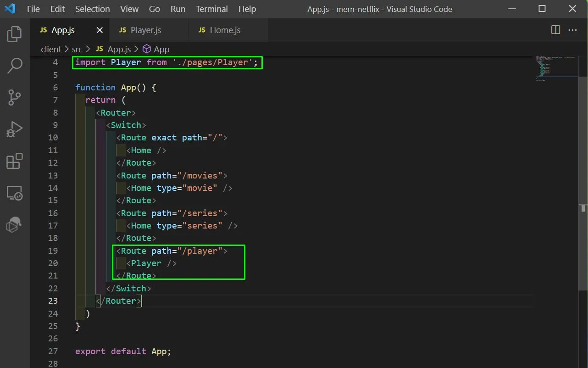Image resolution: width=588 pixels, height=368 pixels.
Task: Open the View menu
Action: 129,9
